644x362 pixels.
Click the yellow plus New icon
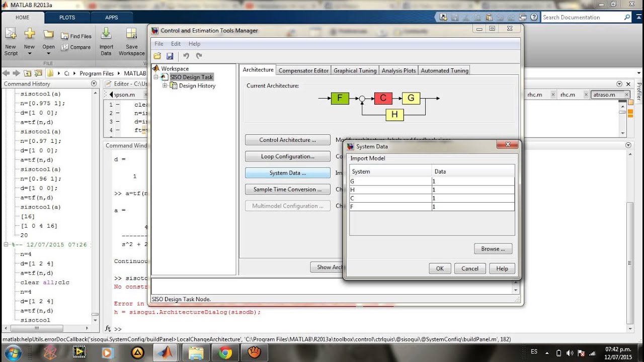coord(30,34)
